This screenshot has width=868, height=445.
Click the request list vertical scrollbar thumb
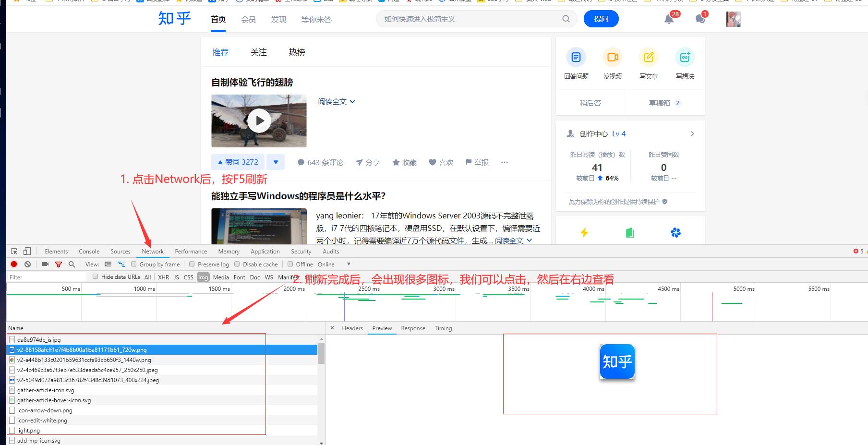(x=321, y=353)
